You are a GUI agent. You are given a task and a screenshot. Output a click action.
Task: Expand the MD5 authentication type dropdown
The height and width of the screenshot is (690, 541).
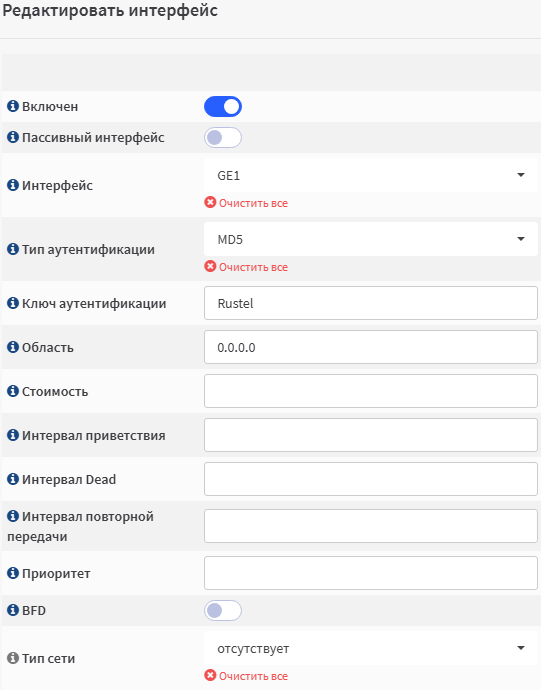(x=371, y=239)
